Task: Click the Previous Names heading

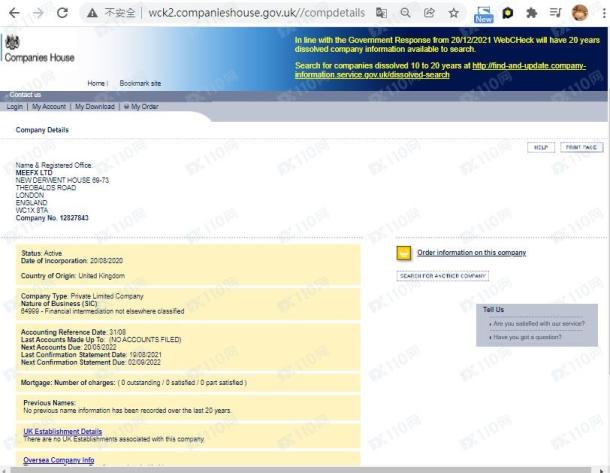Action: (x=49, y=403)
